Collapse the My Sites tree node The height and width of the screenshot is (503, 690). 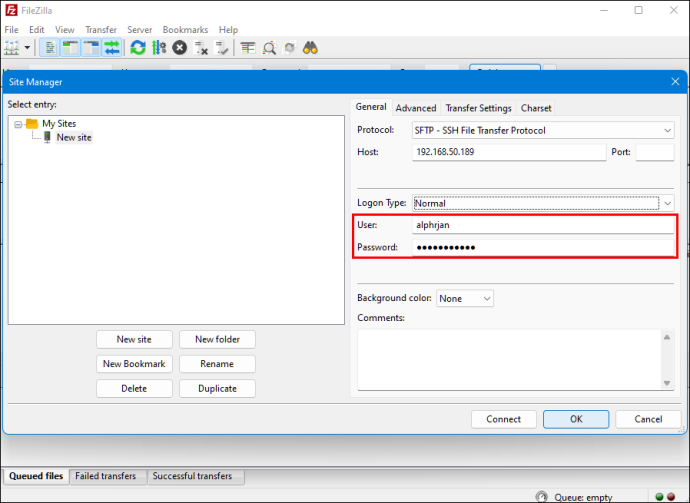click(18, 124)
